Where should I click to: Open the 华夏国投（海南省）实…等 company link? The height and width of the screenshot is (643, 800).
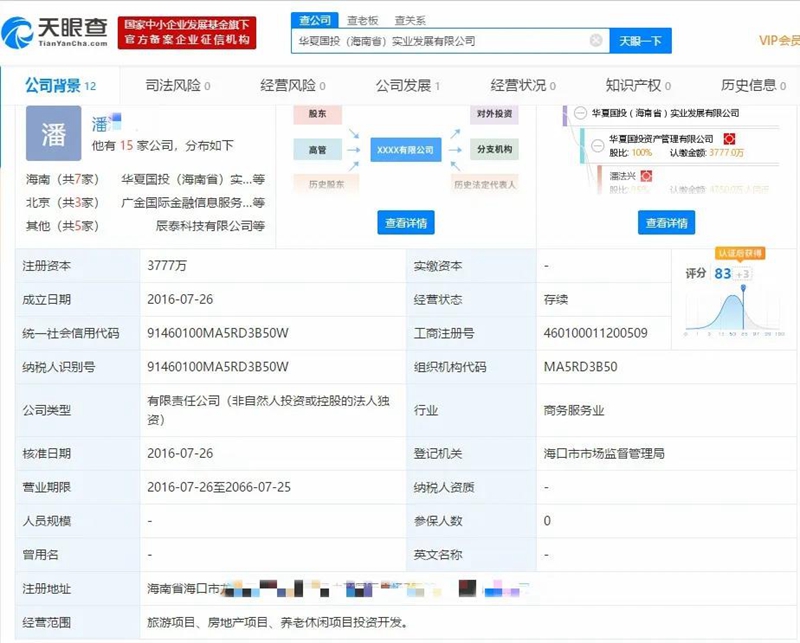tap(193, 179)
